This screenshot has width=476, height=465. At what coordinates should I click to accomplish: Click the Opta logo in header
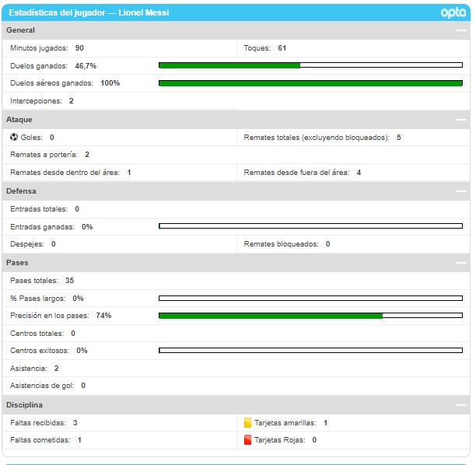coord(453,12)
